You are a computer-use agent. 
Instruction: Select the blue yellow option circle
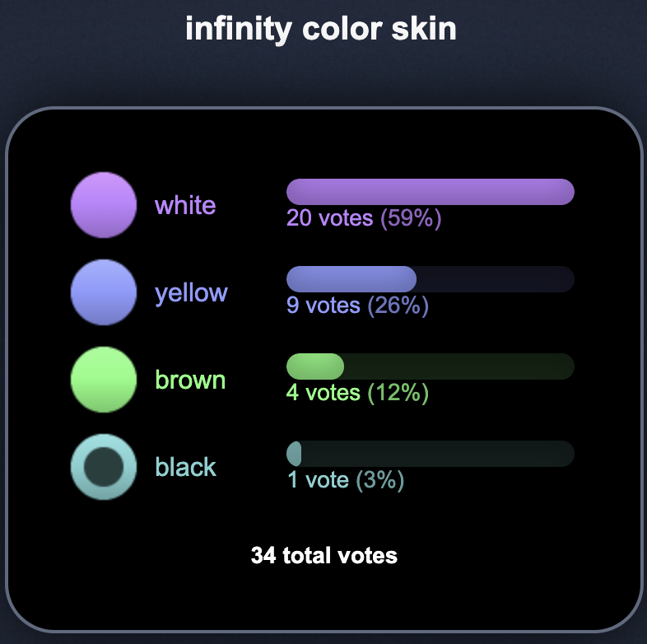(x=104, y=292)
